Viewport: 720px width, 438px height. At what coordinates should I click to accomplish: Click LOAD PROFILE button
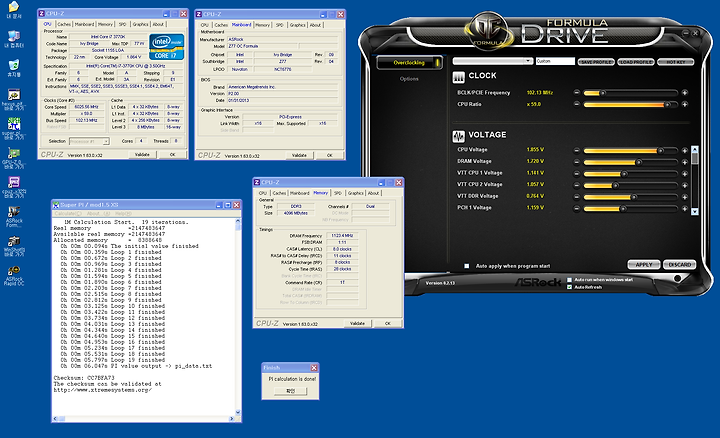(x=636, y=62)
